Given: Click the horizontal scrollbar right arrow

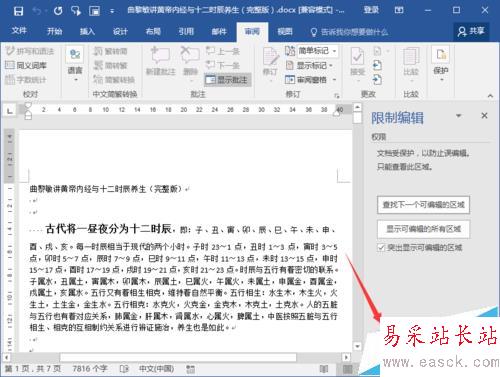Looking at the screenshot, I should tap(346, 357).
